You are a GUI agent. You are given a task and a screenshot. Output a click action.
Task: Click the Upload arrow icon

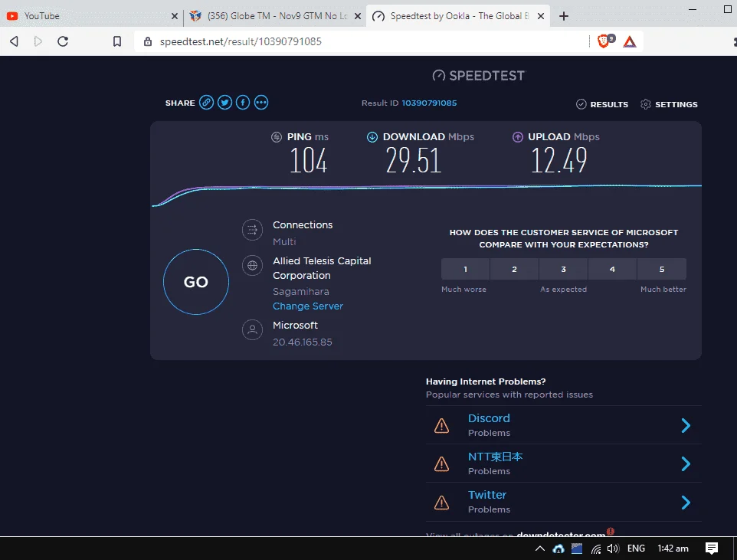(517, 137)
